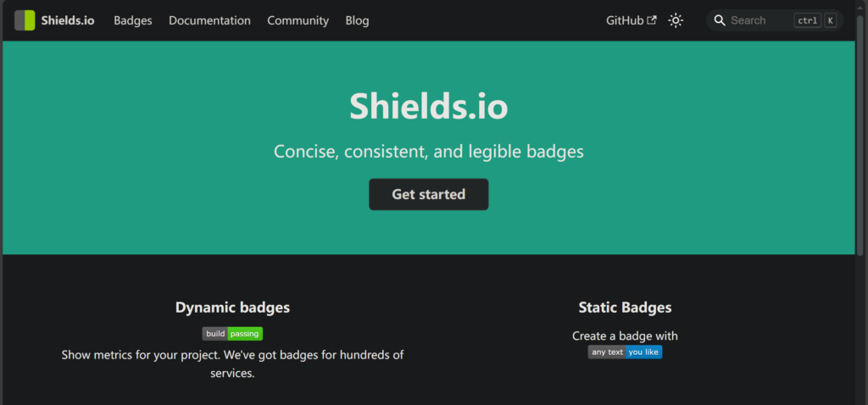Click the build passing badge

click(232, 334)
